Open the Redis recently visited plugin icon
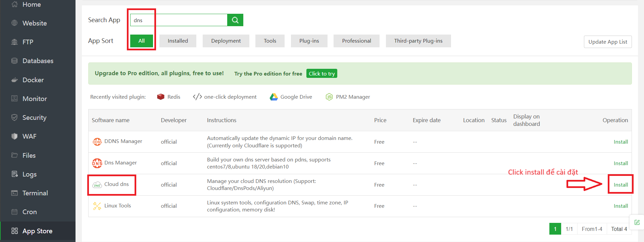The height and width of the screenshot is (242, 644). 161,97
